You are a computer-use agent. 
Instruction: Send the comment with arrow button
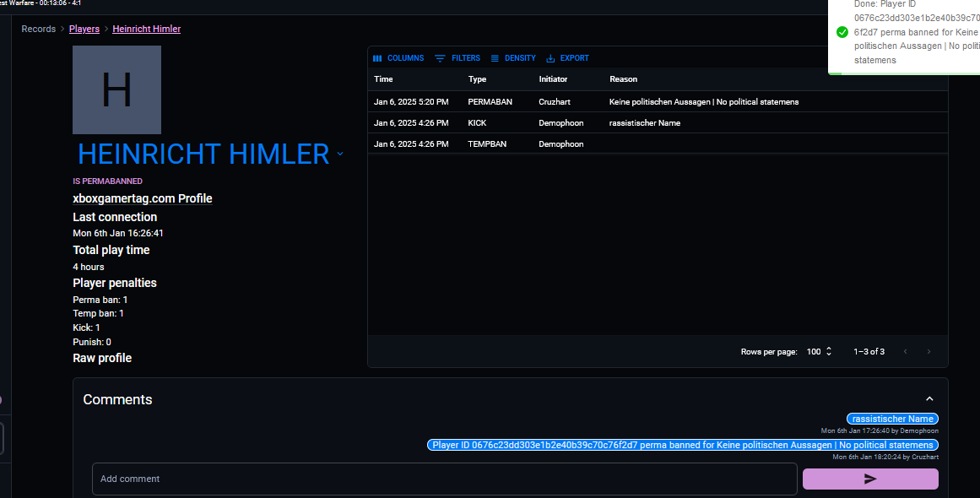869,479
